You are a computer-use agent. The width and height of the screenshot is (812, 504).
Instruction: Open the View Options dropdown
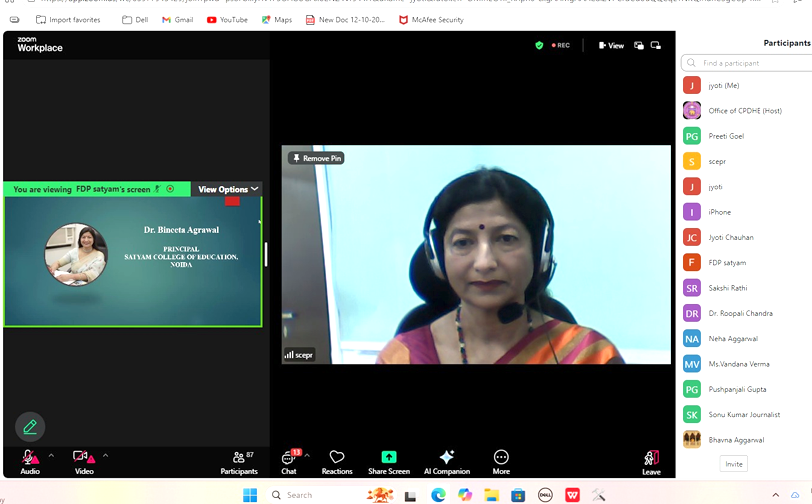(228, 189)
